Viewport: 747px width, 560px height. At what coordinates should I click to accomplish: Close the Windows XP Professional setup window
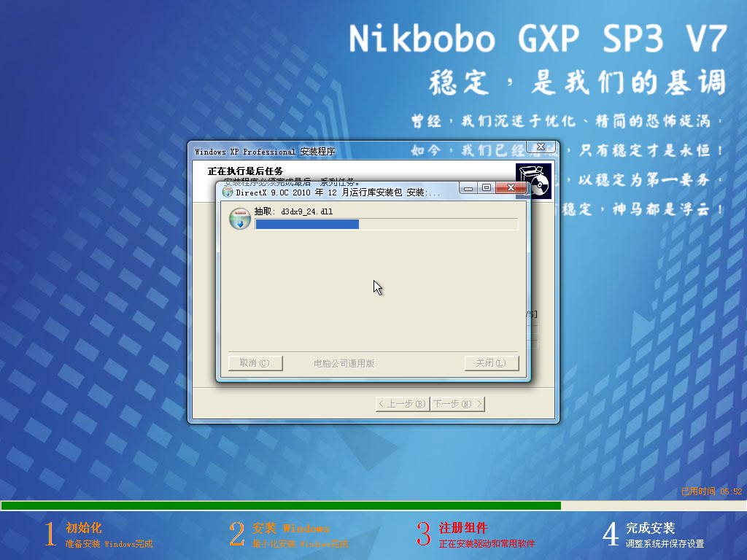click(541, 147)
